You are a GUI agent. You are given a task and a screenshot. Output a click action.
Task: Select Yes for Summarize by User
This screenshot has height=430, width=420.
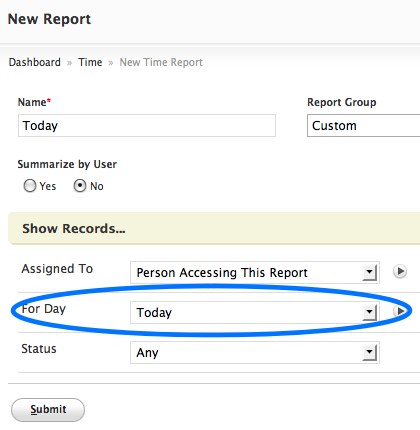[30, 186]
